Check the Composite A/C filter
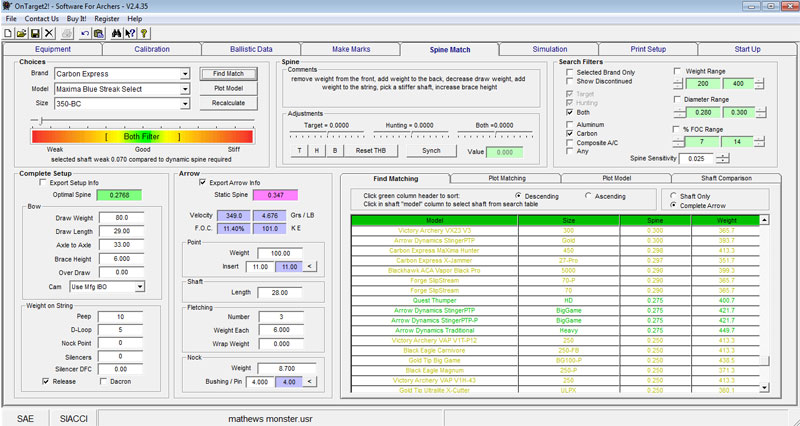The image size is (800, 426). 569,143
